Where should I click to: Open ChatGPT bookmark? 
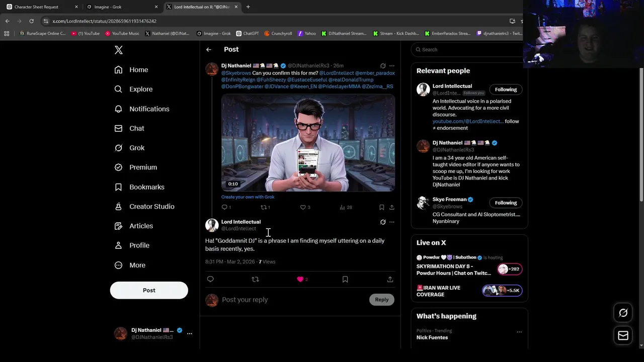click(x=248, y=34)
